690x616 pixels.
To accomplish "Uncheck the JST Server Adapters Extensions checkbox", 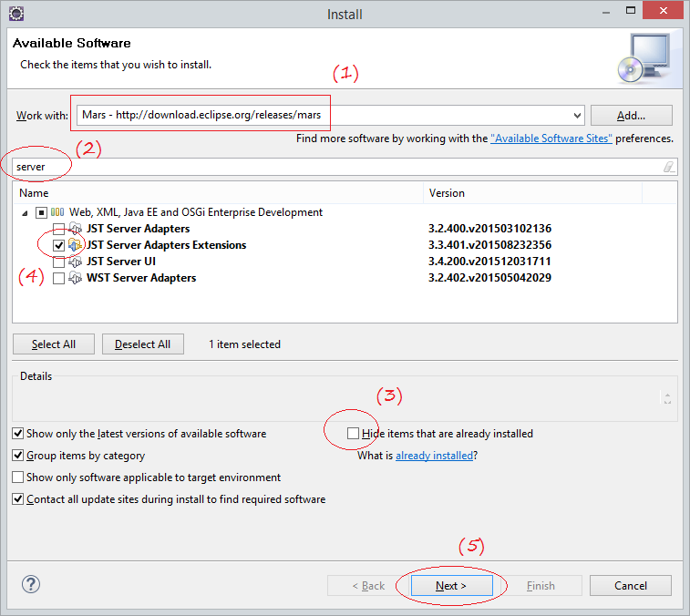I will point(58,245).
